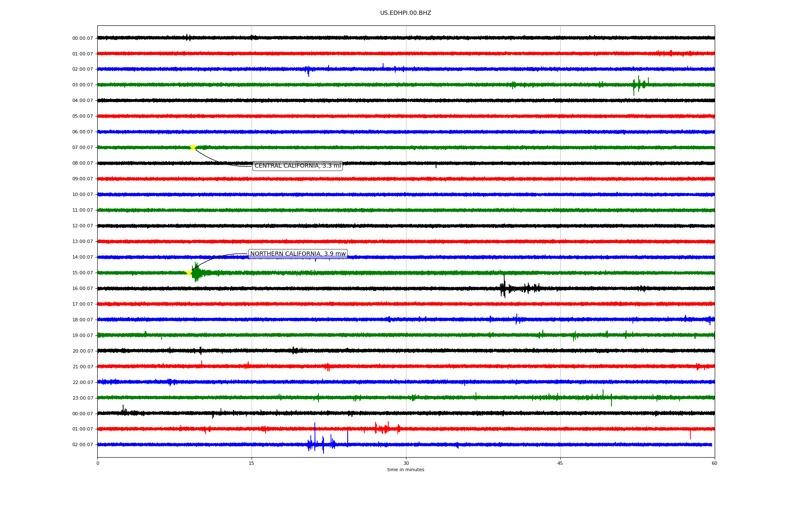
Task: Click the yellow star on 07:00:07 trace
Action: click(193, 147)
